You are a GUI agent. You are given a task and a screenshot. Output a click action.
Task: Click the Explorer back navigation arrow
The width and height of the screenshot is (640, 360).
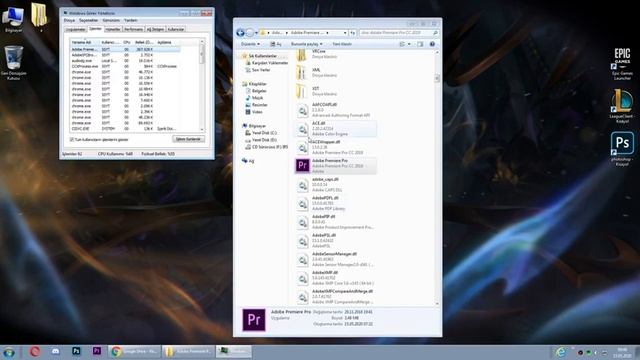click(240, 33)
